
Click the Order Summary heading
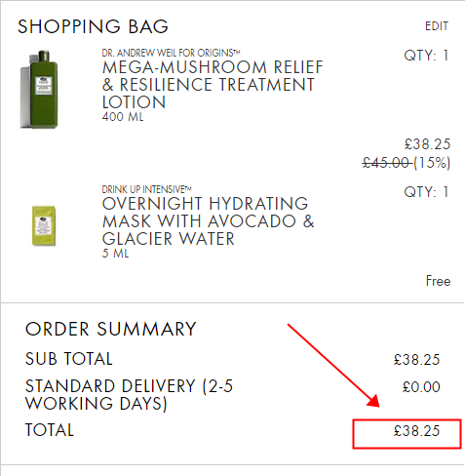click(111, 329)
